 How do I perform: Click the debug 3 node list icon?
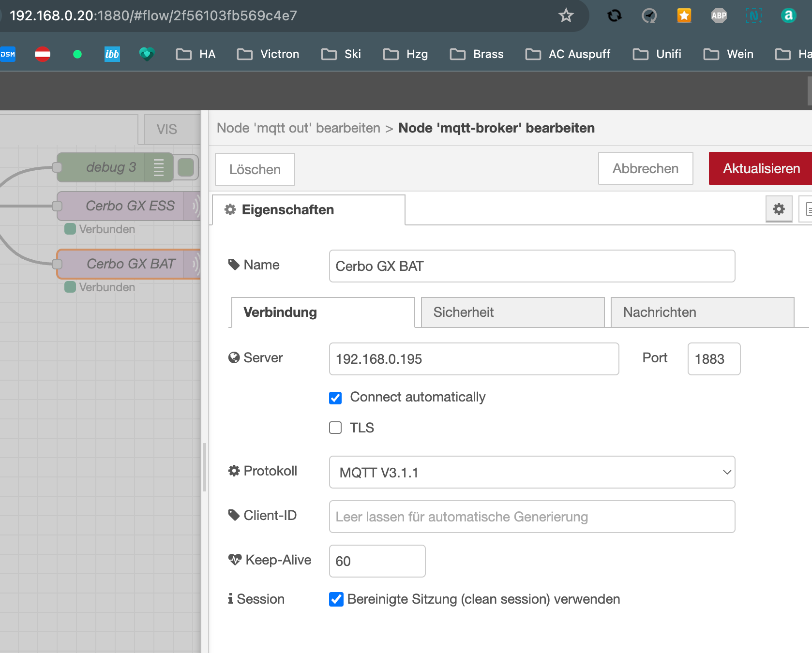click(159, 167)
